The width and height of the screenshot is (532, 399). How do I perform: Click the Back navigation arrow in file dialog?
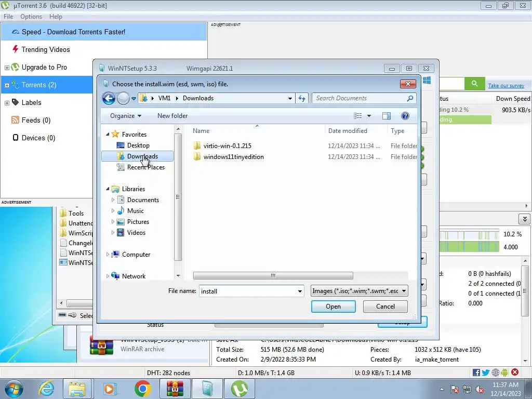point(109,98)
